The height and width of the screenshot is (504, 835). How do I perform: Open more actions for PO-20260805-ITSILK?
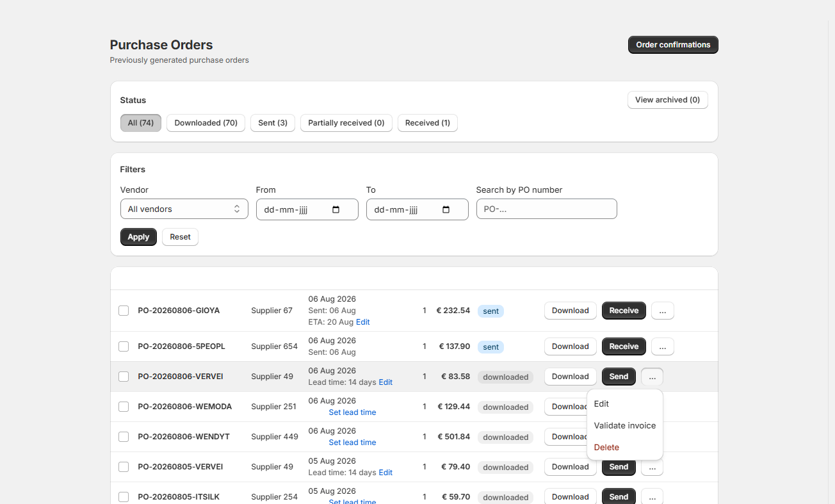click(x=652, y=497)
